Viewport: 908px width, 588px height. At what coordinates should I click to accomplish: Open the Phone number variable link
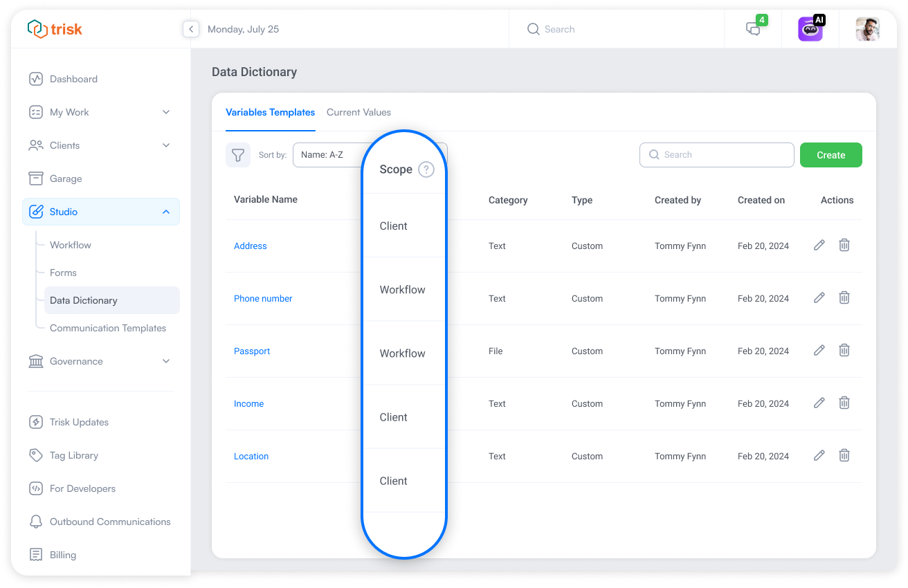[x=263, y=298]
